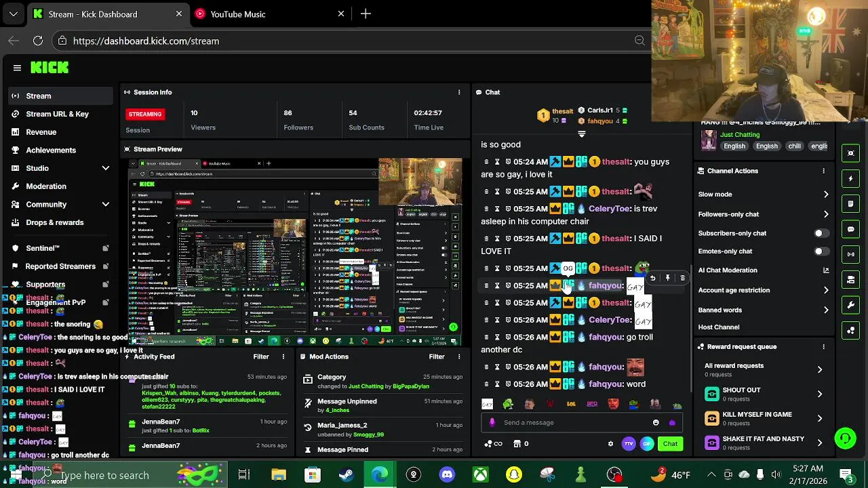
Task: Close the YouTube Music tab
Action: click(341, 14)
